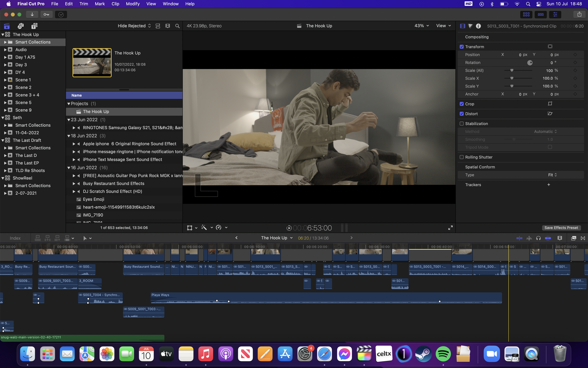Open the Hide Rejected filter dropdown

coord(134,26)
